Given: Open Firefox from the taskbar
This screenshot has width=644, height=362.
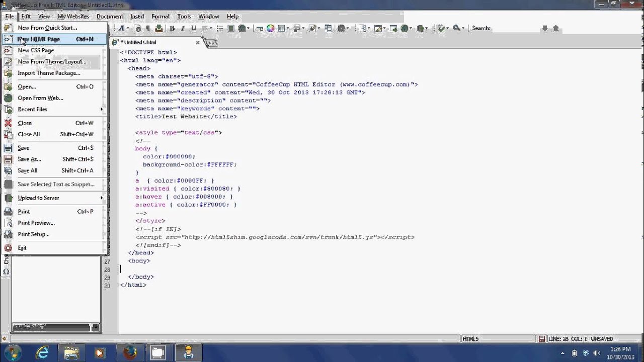Looking at the screenshot, I should click(130, 353).
